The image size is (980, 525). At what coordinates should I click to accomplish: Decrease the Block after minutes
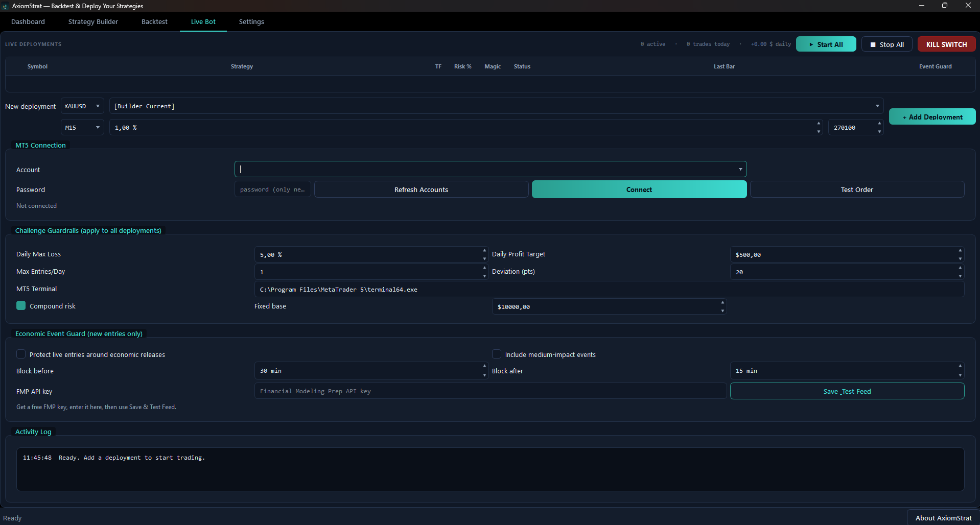[960, 375]
